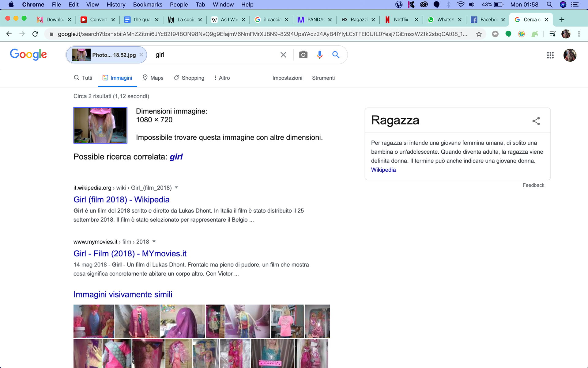The width and height of the screenshot is (588, 368).
Task: Open similar image of girl in pink shirt
Action: [x=287, y=321]
